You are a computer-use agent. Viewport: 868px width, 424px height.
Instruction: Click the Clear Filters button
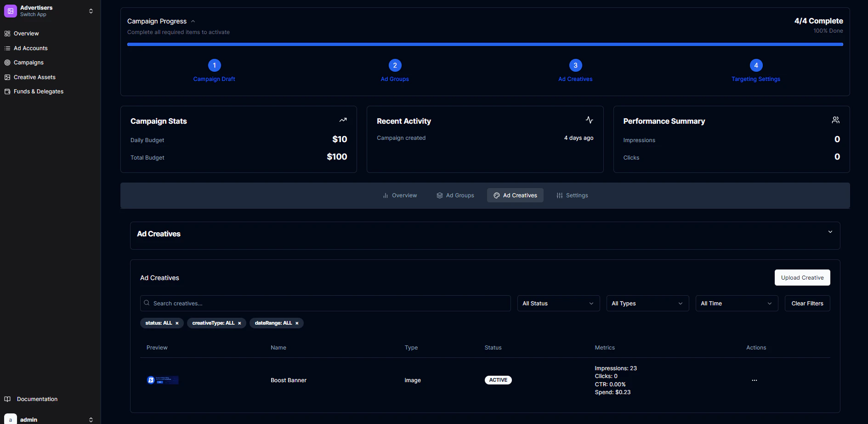pyautogui.click(x=807, y=304)
